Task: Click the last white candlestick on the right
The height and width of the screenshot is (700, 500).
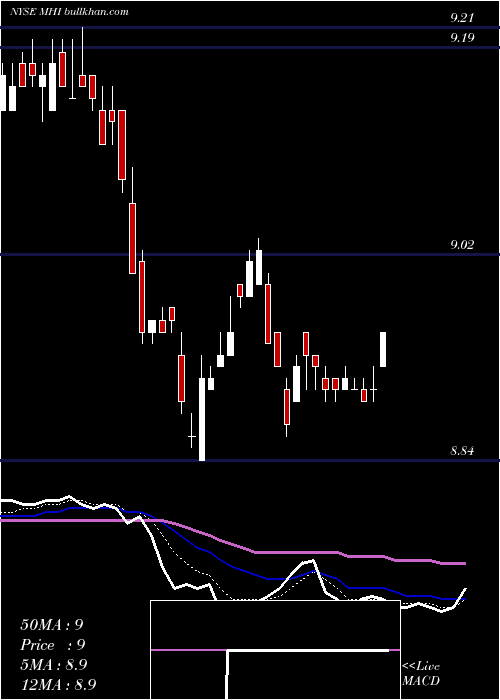Action: tap(383, 350)
